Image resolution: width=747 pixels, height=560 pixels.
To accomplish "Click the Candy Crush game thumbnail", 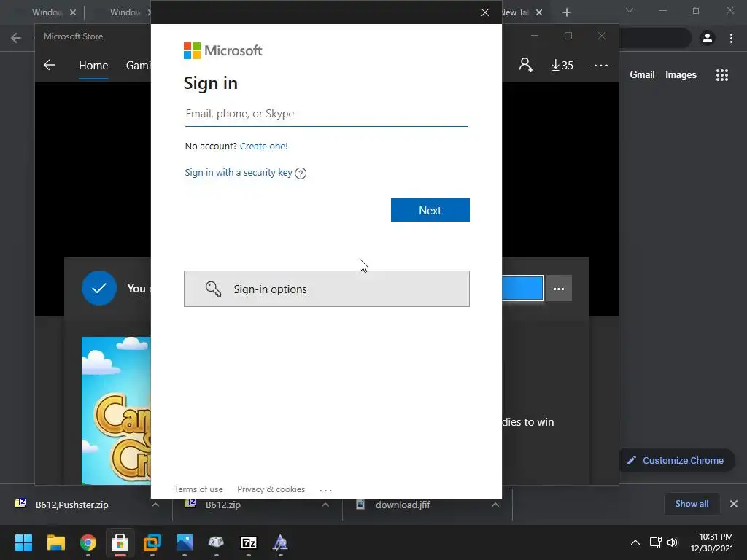I will [116, 411].
